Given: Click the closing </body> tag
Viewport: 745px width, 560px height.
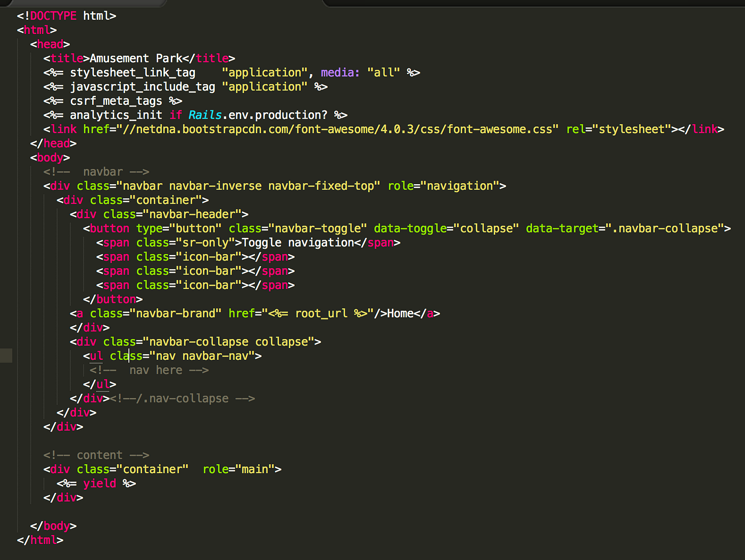Looking at the screenshot, I should pyautogui.click(x=53, y=526).
